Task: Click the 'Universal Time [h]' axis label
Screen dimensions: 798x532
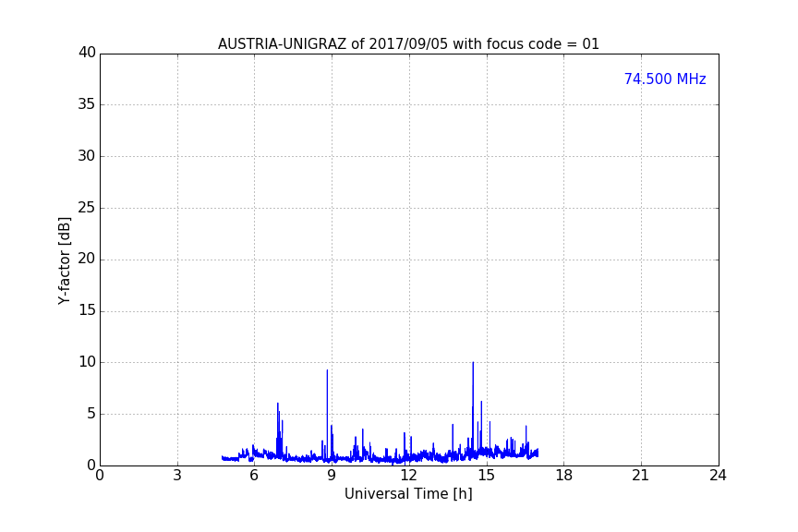Action: tap(408, 494)
